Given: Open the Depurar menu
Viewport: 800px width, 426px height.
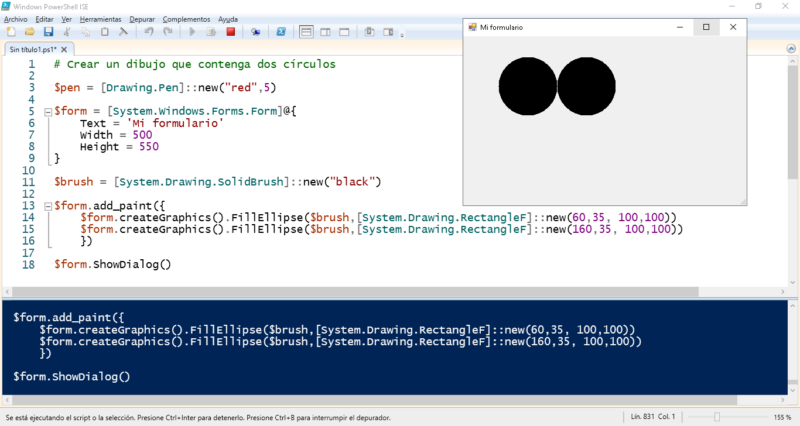Looking at the screenshot, I should coord(141,19).
